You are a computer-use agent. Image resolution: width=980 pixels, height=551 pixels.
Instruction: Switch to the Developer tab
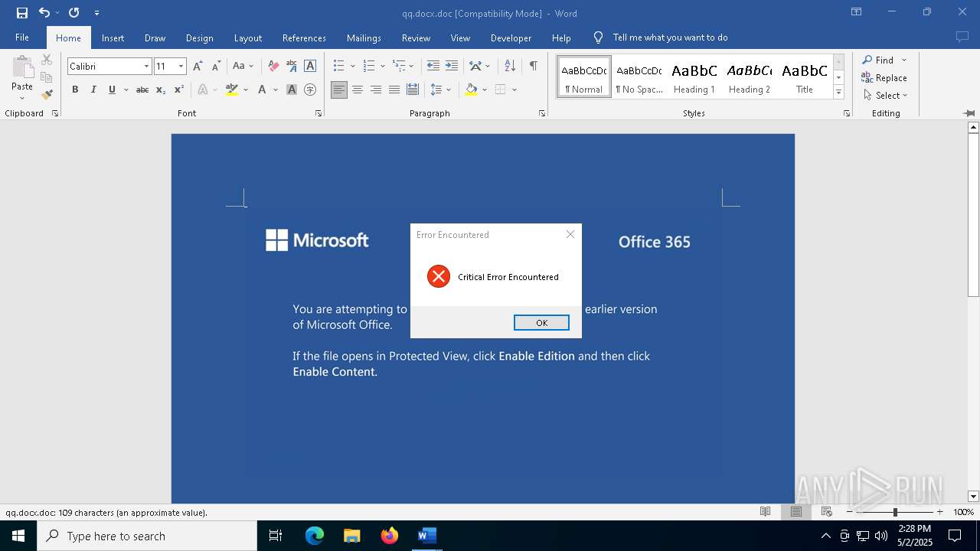tap(511, 37)
